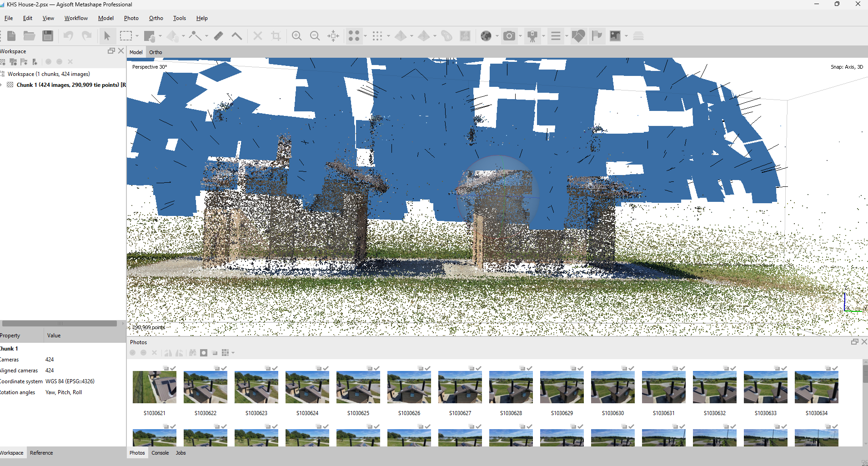Toggle the enabled checkmark on photo S1030631
The height and width of the screenshot is (466, 868).
pos(682,368)
